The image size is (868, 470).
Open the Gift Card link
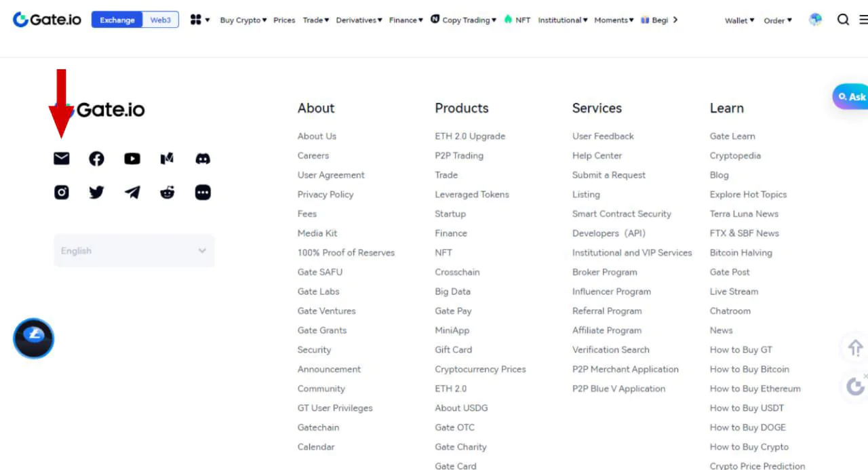tap(453, 350)
